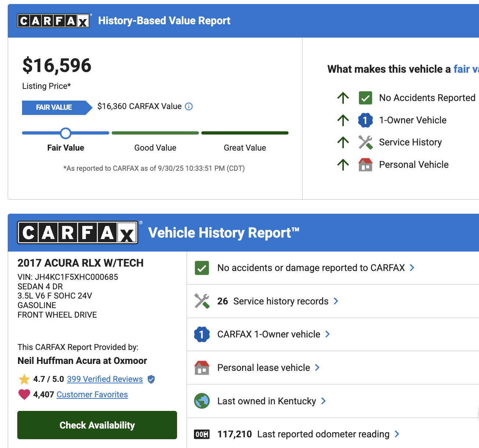
Task: Click the Great Value label
Action: (245, 148)
